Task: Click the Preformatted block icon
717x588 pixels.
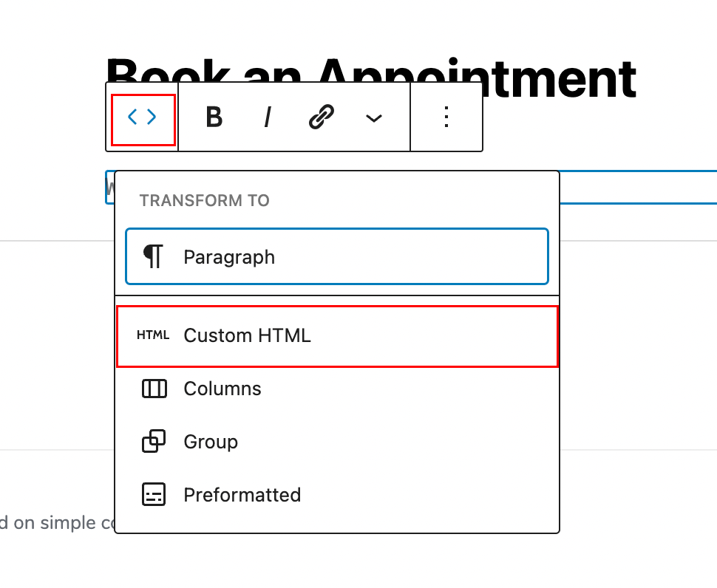Action: pos(154,495)
